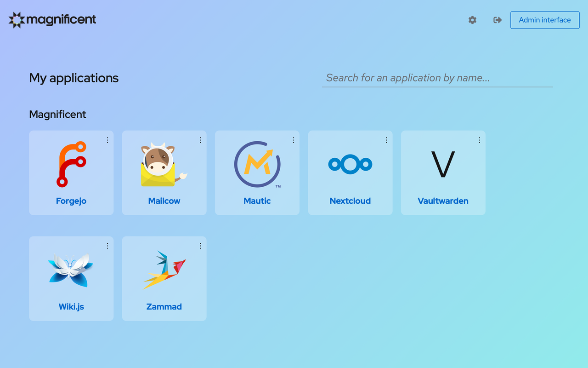Viewport: 588px width, 368px height.
Task: Expand the options menu on Zammad card
Action: pyautogui.click(x=200, y=246)
